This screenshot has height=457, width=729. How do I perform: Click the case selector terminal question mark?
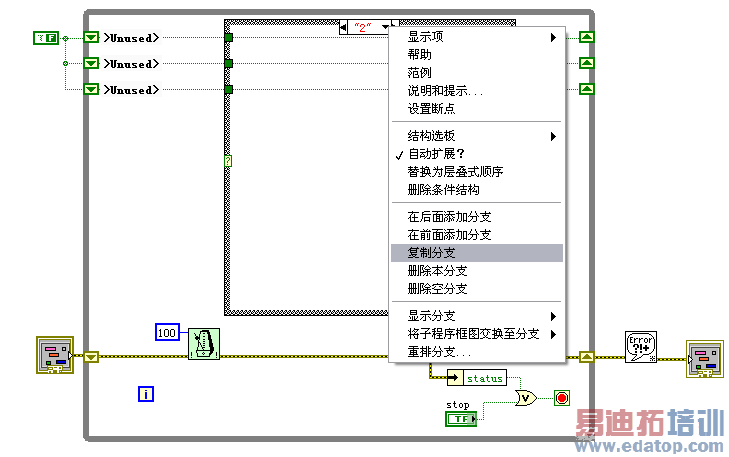click(x=228, y=161)
